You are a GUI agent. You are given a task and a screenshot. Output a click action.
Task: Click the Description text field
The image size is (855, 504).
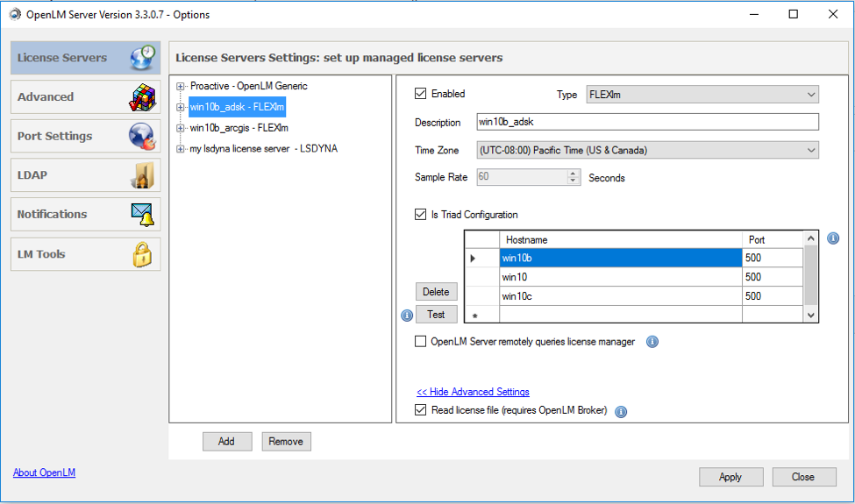point(647,122)
